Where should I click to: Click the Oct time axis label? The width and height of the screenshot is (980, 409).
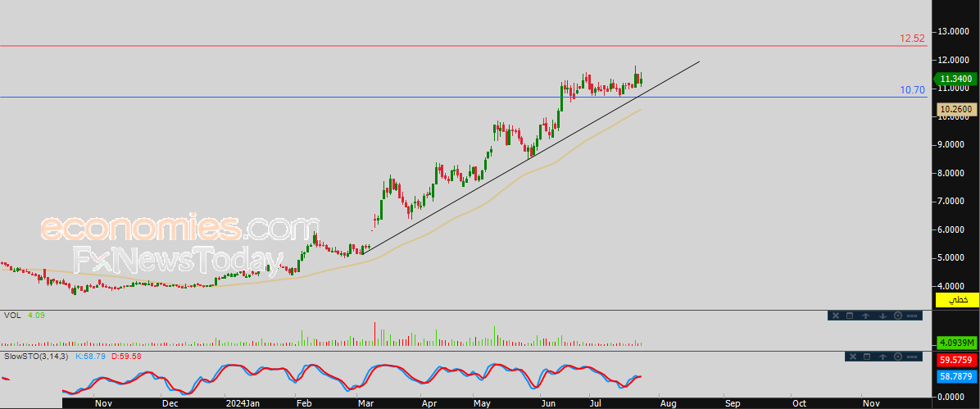pyautogui.click(x=800, y=402)
